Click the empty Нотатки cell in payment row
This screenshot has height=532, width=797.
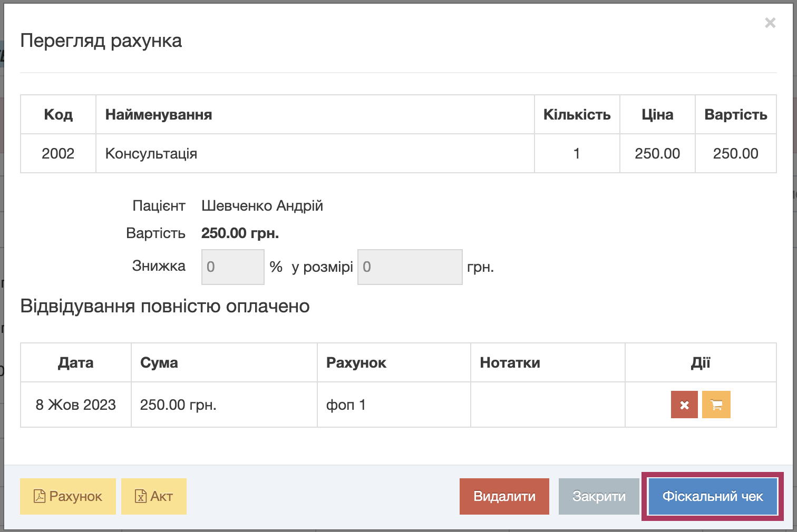547,405
